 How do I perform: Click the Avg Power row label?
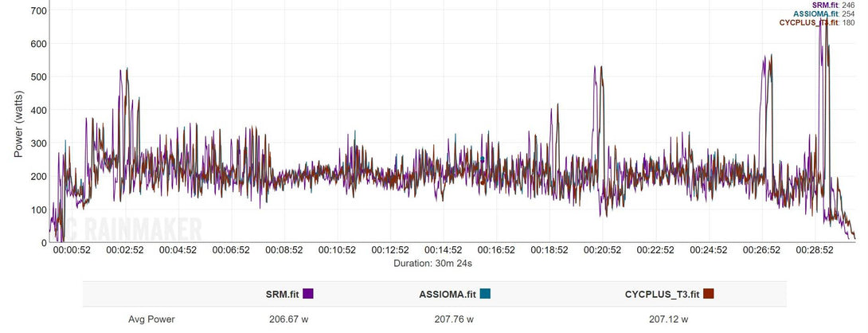[x=151, y=319]
